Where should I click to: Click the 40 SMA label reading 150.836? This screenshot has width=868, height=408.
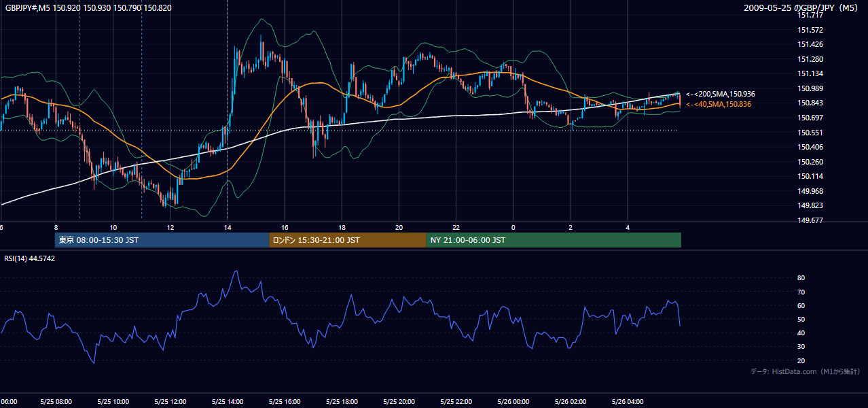[719, 104]
